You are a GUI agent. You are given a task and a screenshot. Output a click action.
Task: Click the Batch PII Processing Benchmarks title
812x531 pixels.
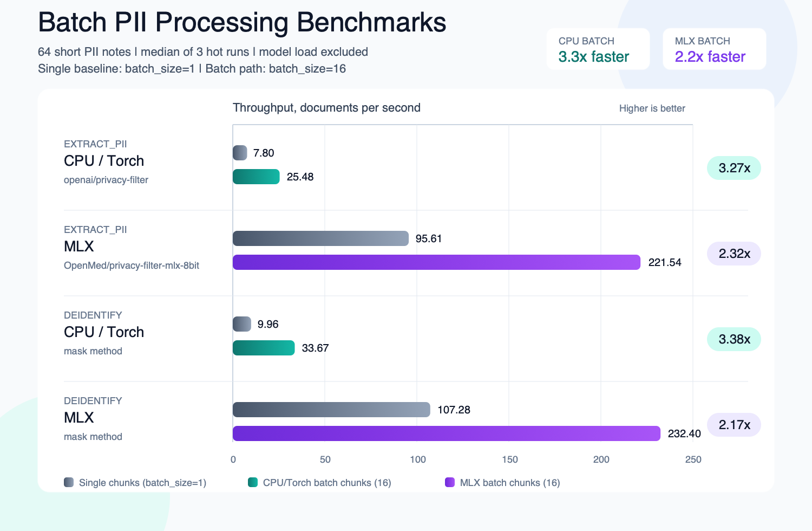point(242,23)
